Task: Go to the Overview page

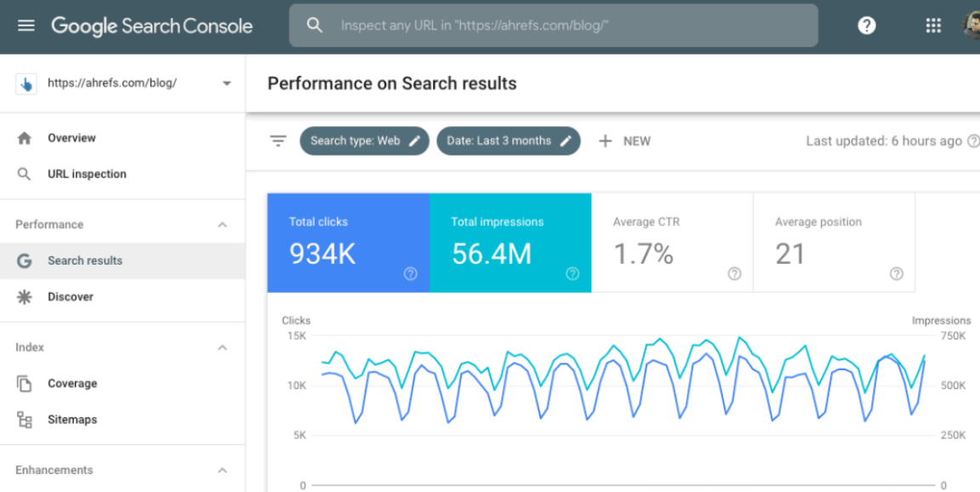Action: [71, 138]
